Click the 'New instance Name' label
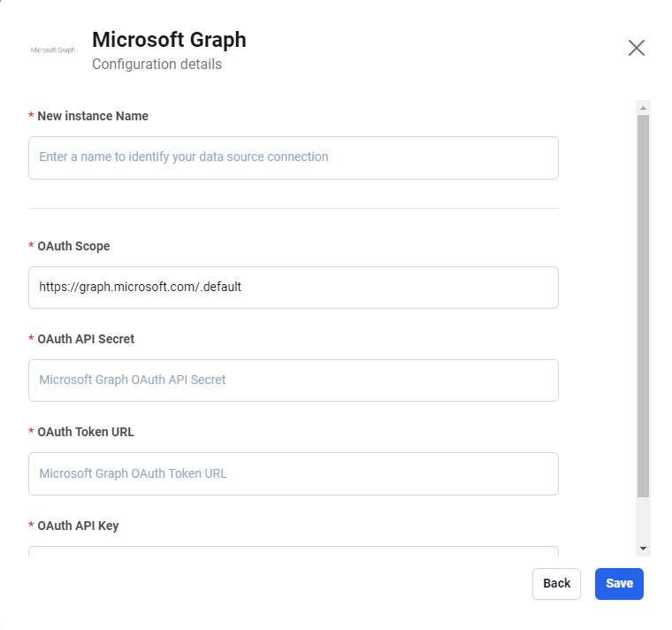 point(93,116)
